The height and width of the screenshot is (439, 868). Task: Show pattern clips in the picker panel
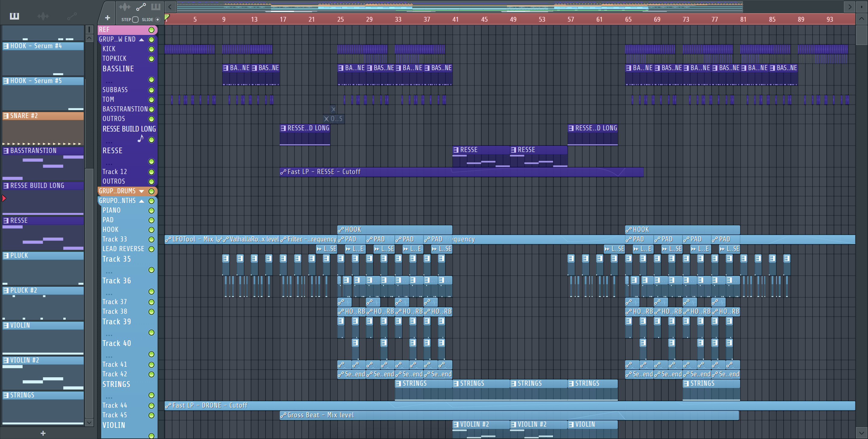[x=14, y=16]
